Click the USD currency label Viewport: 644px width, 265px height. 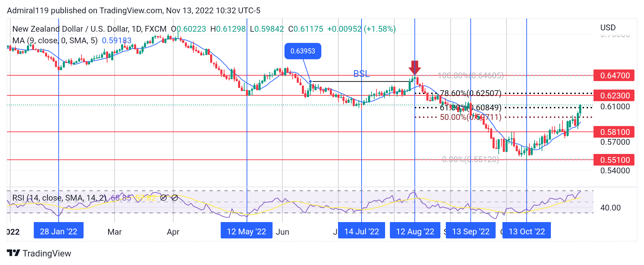point(608,28)
